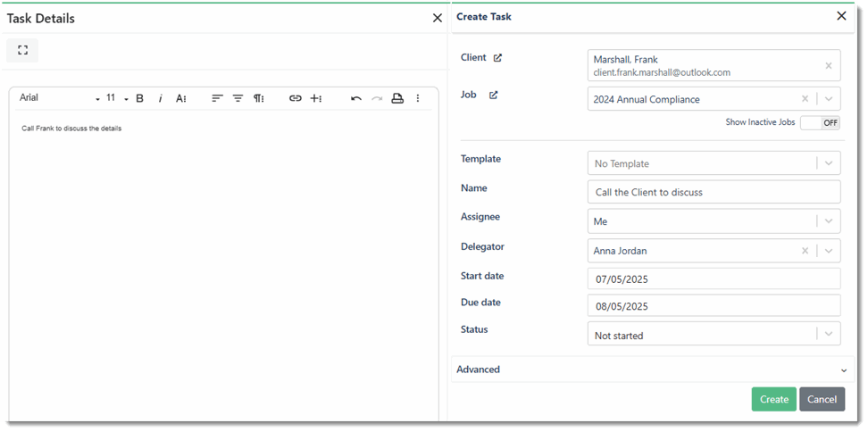Click the Due date field
868x432 pixels.
[x=714, y=305]
